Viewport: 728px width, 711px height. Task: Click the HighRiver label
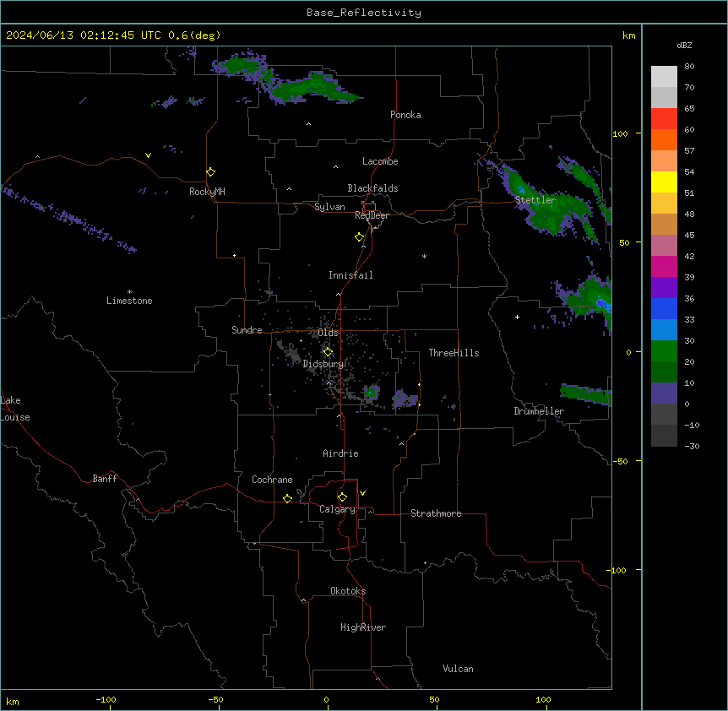click(363, 627)
